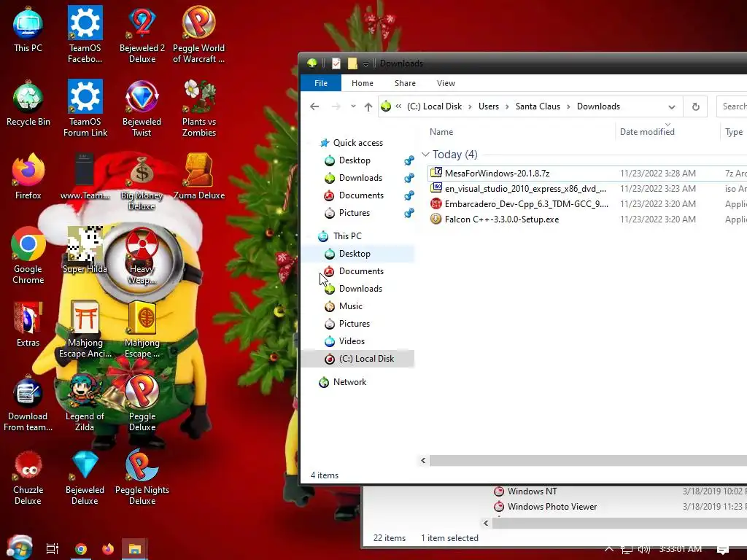Select Windows Photo Viewer in background window

(551, 507)
